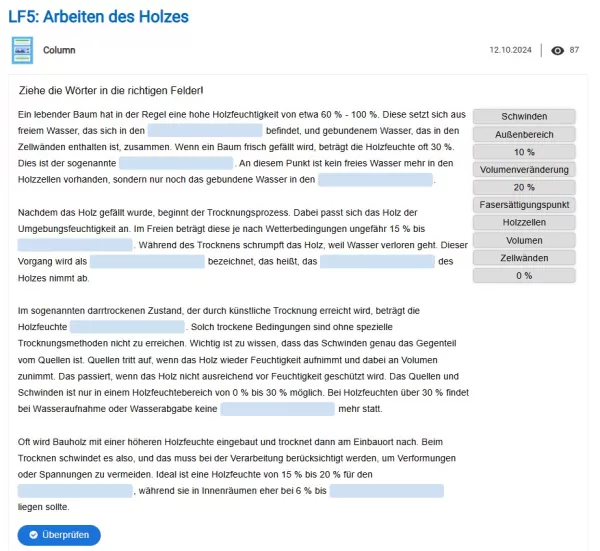The height and width of the screenshot is (551, 600).
Task: Select the Außenbereich word tile
Action: pos(524,134)
